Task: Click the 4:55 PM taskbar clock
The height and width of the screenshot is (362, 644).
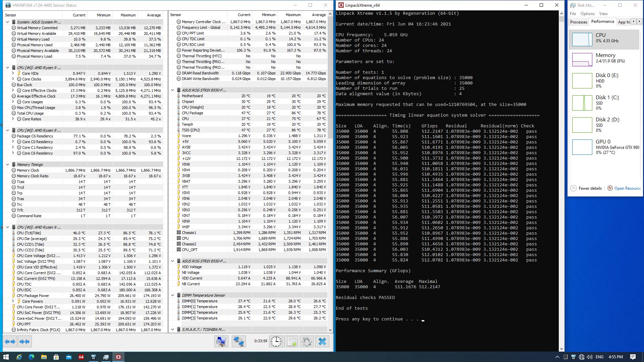Action: point(615,357)
